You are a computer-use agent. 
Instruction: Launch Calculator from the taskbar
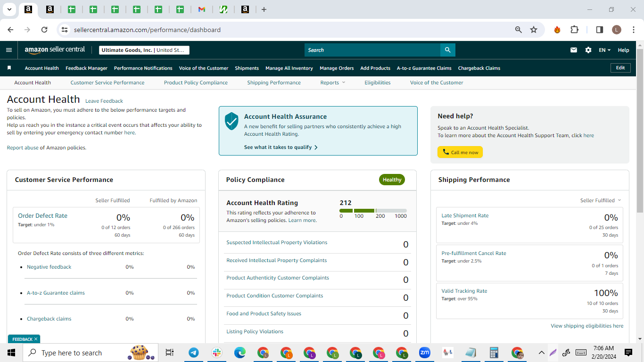tap(494, 353)
